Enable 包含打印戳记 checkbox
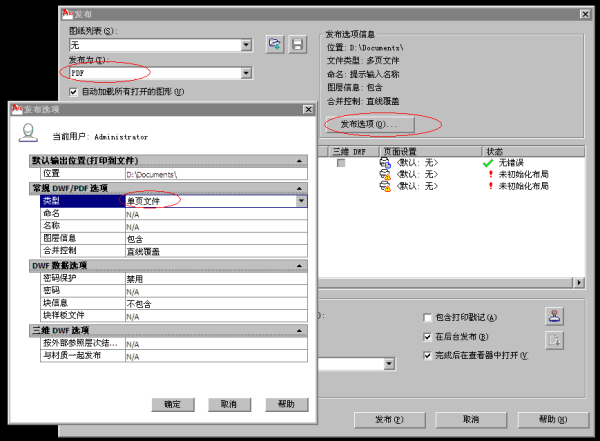The image size is (600, 441). pyautogui.click(x=427, y=317)
